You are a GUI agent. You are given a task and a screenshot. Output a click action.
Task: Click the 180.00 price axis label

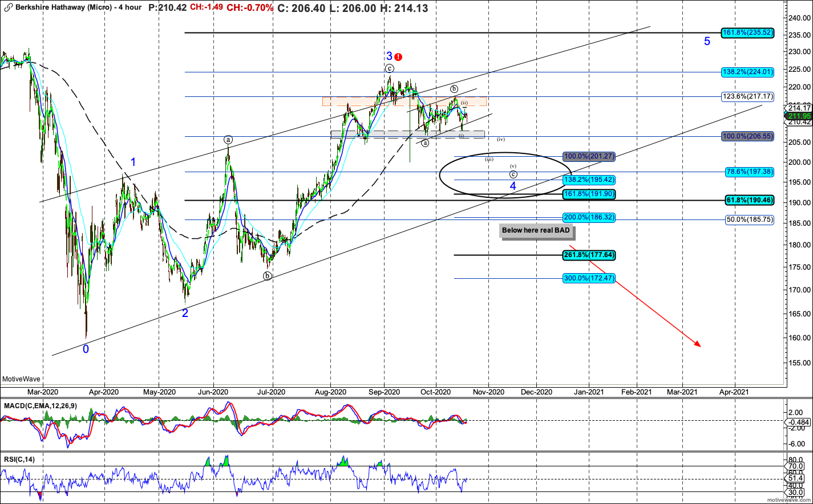point(799,244)
